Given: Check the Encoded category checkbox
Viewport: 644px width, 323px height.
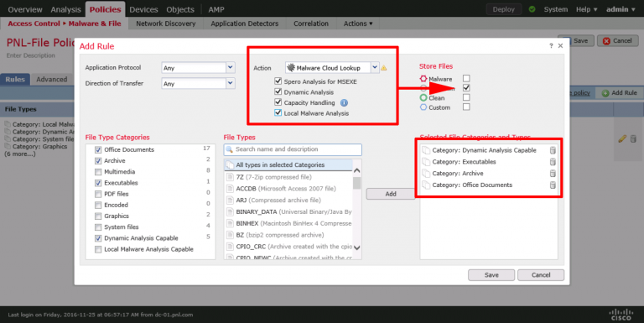Looking at the screenshot, I should tap(98, 205).
